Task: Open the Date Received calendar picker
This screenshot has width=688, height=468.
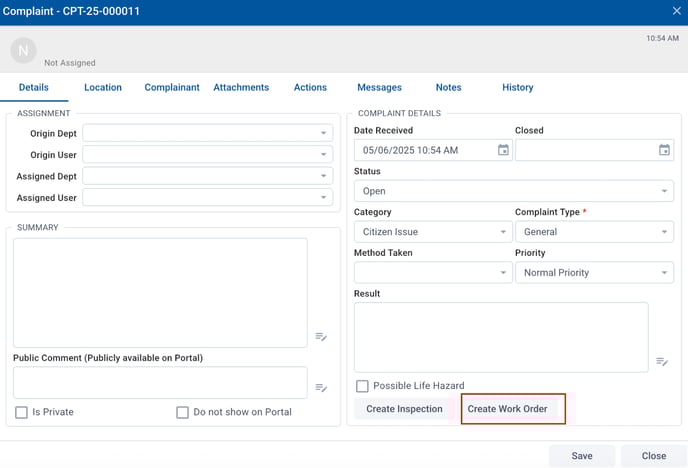Action: pyautogui.click(x=503, y=150)
